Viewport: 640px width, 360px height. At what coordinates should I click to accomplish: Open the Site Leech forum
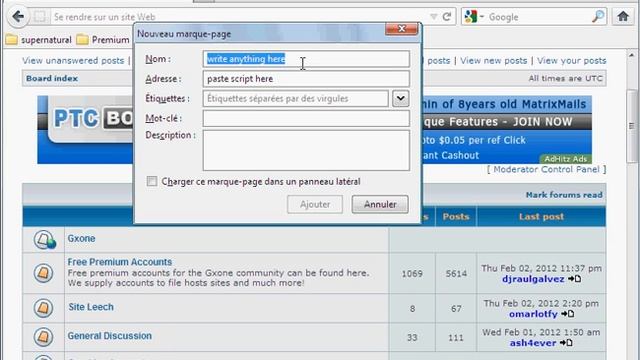click(x=91, y=307)
